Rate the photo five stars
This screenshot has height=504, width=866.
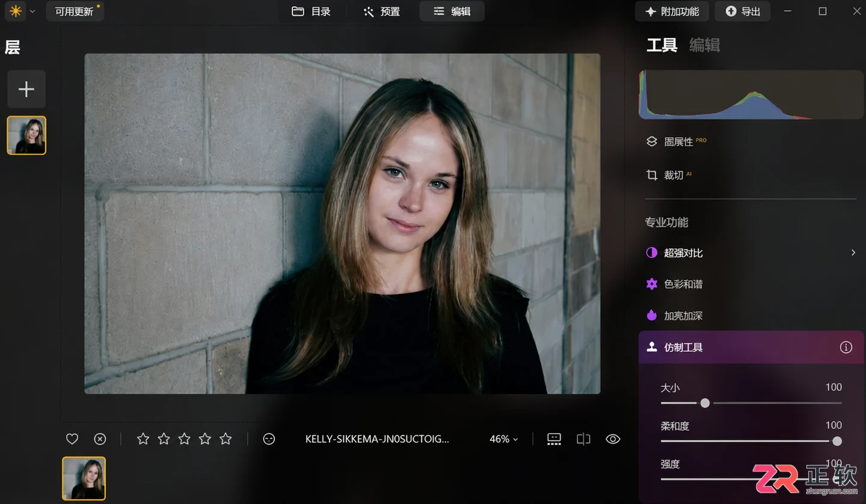click(226, 439)
